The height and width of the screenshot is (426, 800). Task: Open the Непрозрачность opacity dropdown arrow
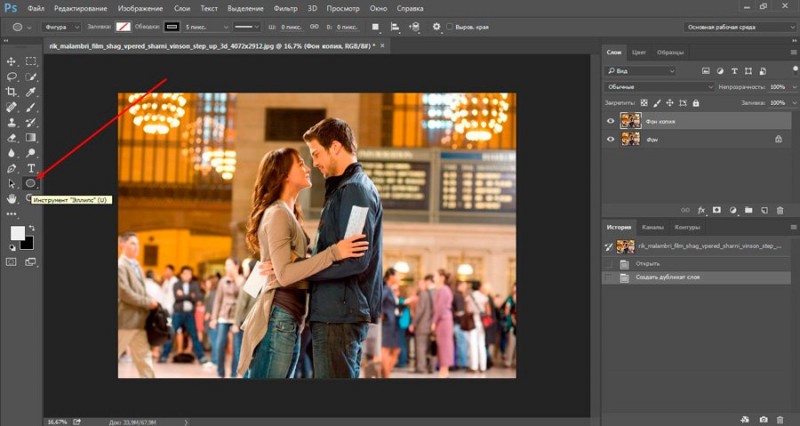(x=794, y=87)
